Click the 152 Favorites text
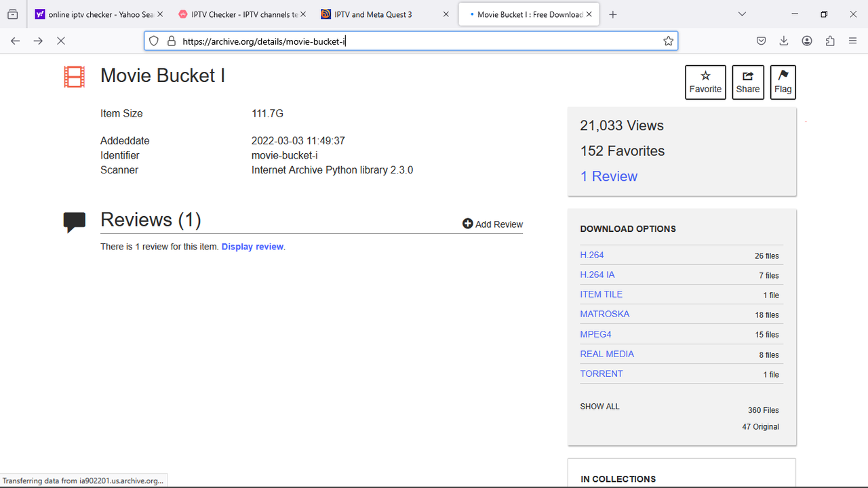The width and height of the screenshot is (868, 488). (x=623, y=151)
